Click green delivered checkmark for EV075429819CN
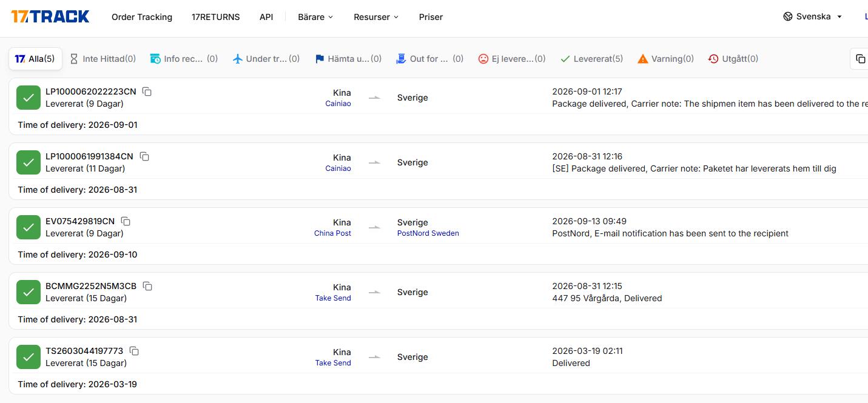This screenshot has height=403, width=868. click(29, 227)
